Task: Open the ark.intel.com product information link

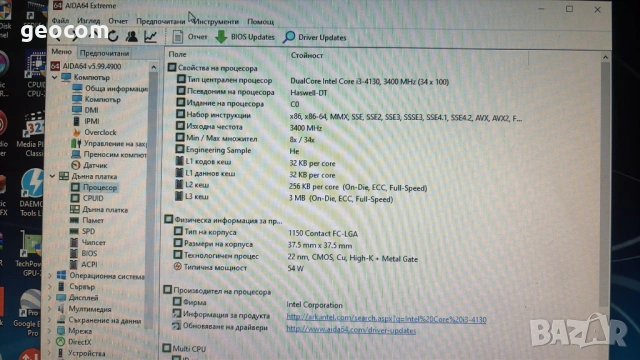Action: (x=386, y=319)
